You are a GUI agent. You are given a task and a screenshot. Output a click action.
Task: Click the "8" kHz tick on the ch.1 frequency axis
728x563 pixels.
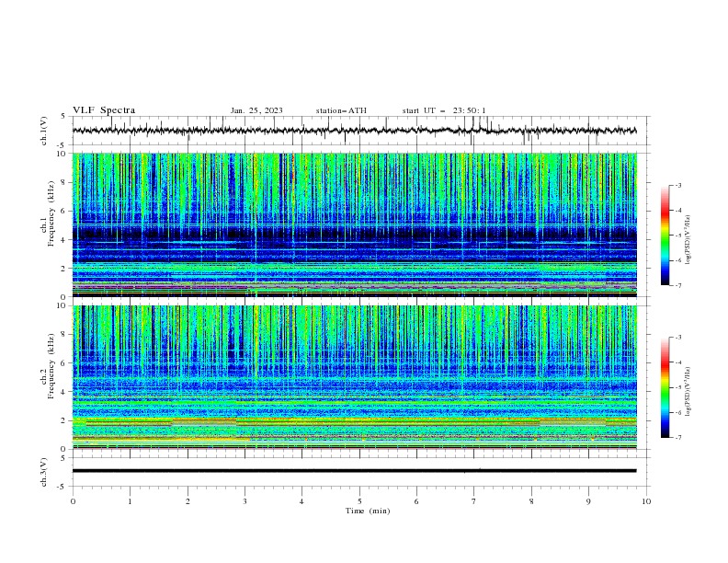pyautogui.click(x=63, y=182)
